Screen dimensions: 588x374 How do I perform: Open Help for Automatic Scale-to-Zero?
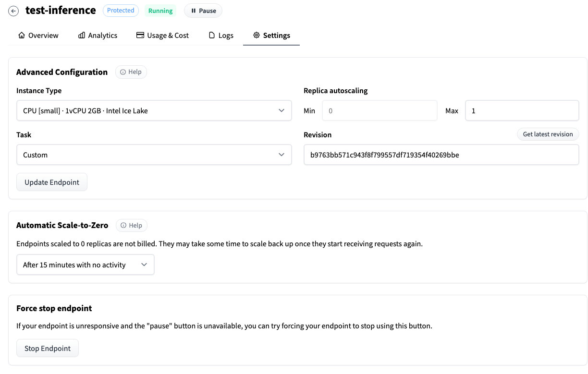point(131,225)
